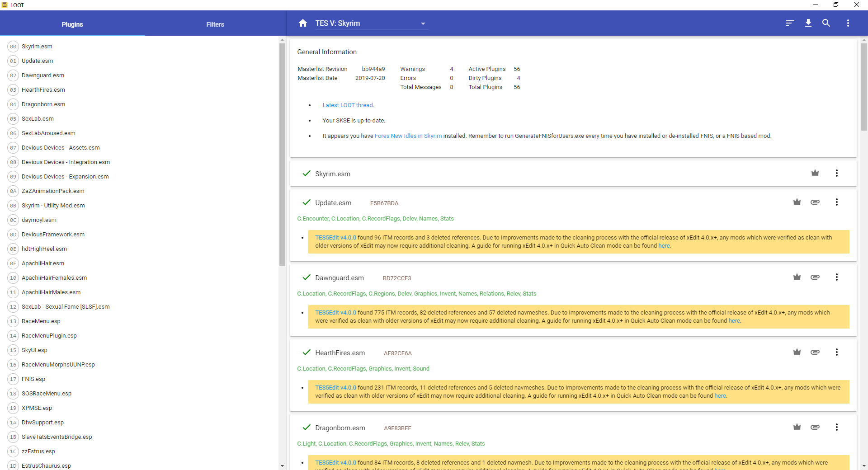Open the Update.esm card options menu
868x470 pixels.
click(x=837, y=202)
